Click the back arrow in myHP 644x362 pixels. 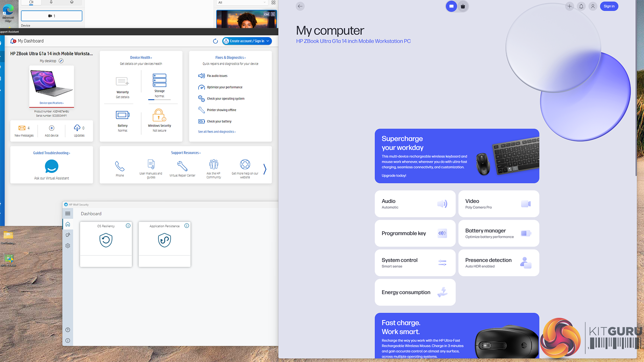tap(300, 6)
